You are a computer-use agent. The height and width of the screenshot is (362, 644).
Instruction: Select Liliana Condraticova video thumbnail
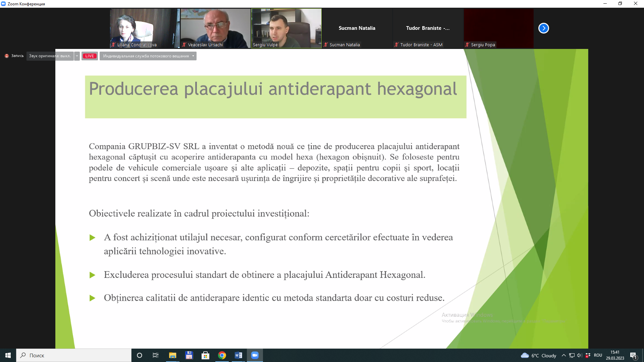tap(145, 28)
